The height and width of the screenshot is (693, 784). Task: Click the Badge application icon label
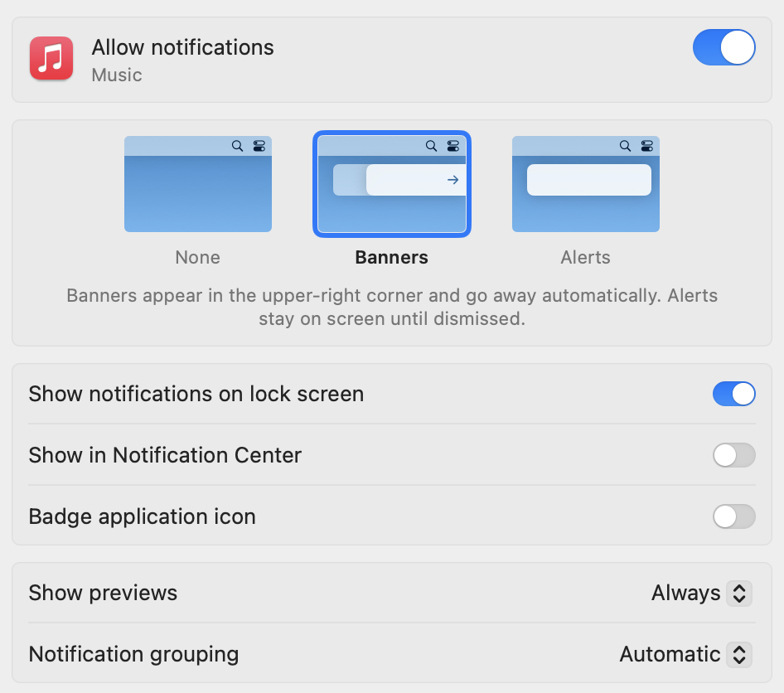[142, 517]
